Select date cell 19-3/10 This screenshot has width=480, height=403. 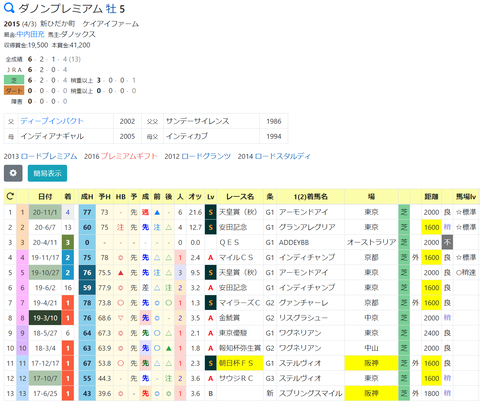click(45, 318)
